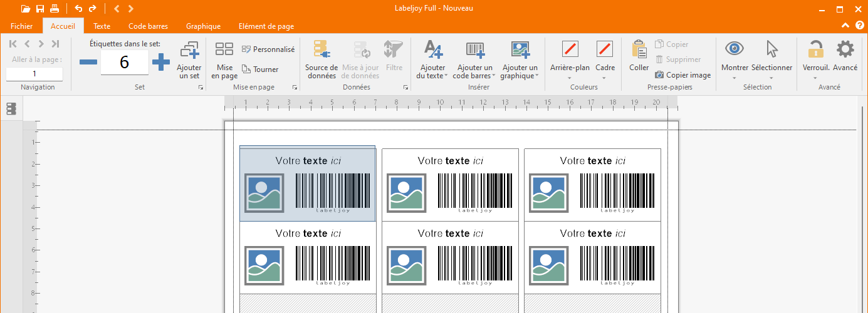Go to next page in Navigation
Image resolution: width=868 pixels, height=313 pixels.
pos(41,44)
